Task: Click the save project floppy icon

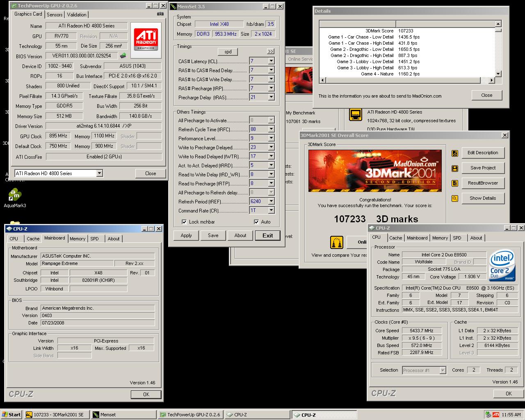Action: click(x=454, y=168)
